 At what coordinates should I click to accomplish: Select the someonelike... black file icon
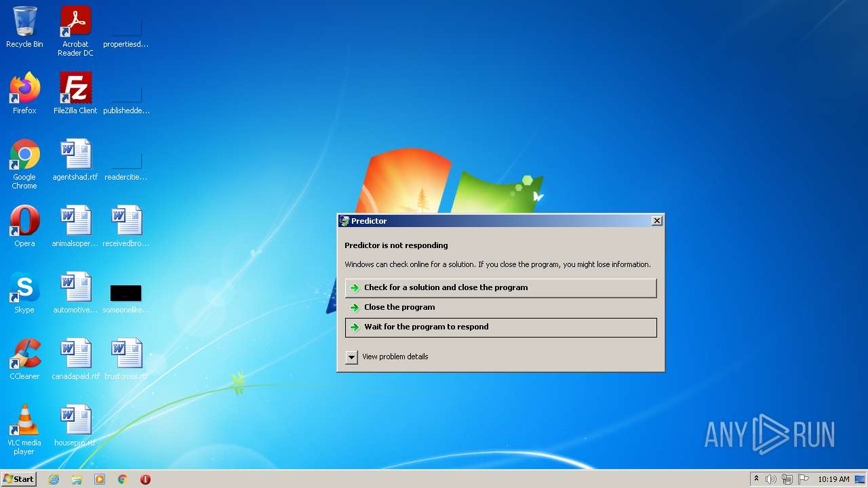[126, 298]
